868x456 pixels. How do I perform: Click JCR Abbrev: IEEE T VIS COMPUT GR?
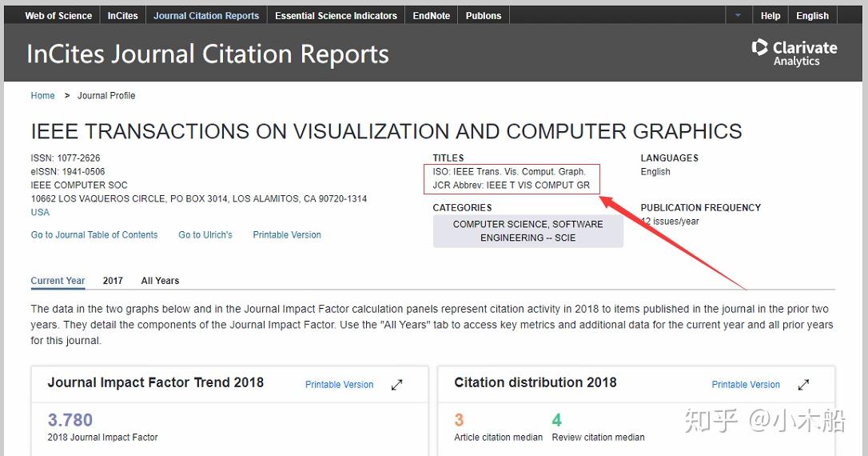[x=511, y=185]
